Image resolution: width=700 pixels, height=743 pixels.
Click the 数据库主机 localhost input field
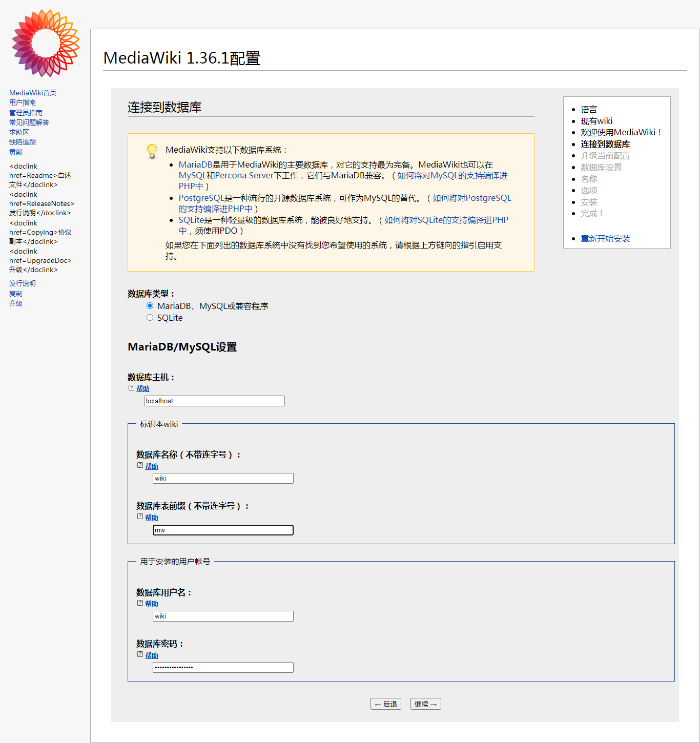(214, 401)
